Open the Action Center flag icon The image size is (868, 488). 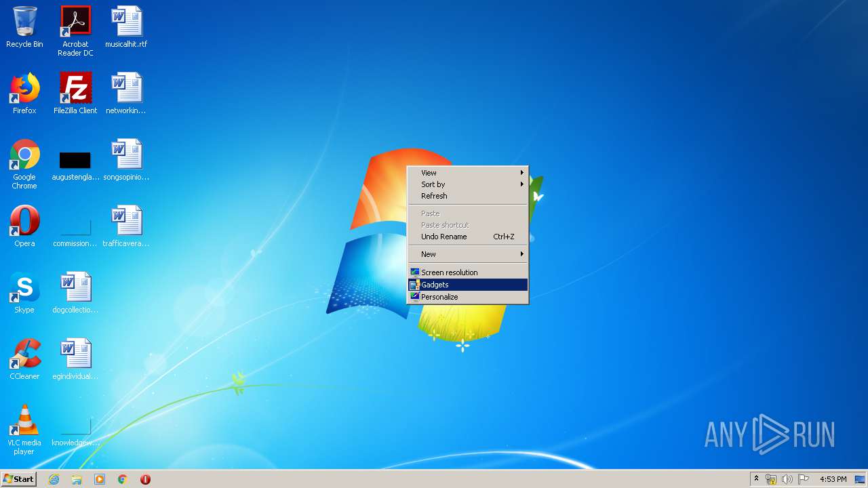point(804,479)
